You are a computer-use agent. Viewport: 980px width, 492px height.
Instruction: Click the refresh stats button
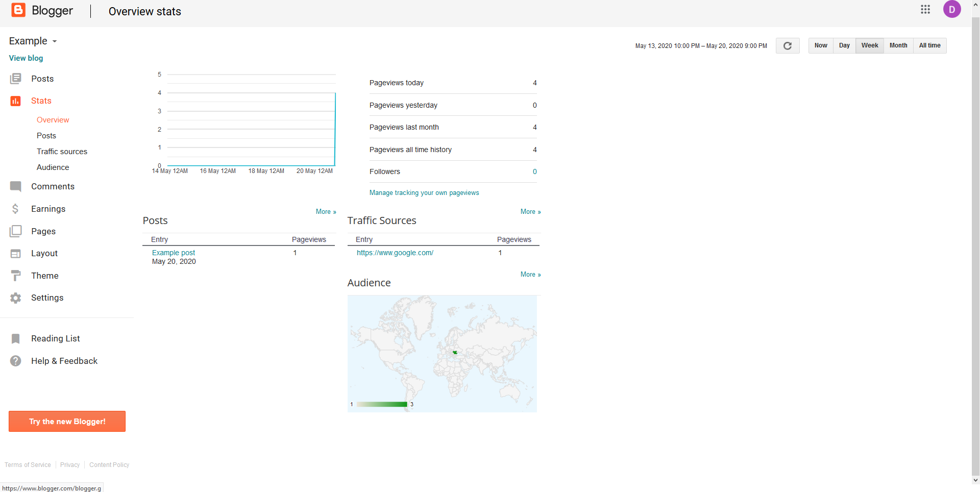click(x=788, y=45)
